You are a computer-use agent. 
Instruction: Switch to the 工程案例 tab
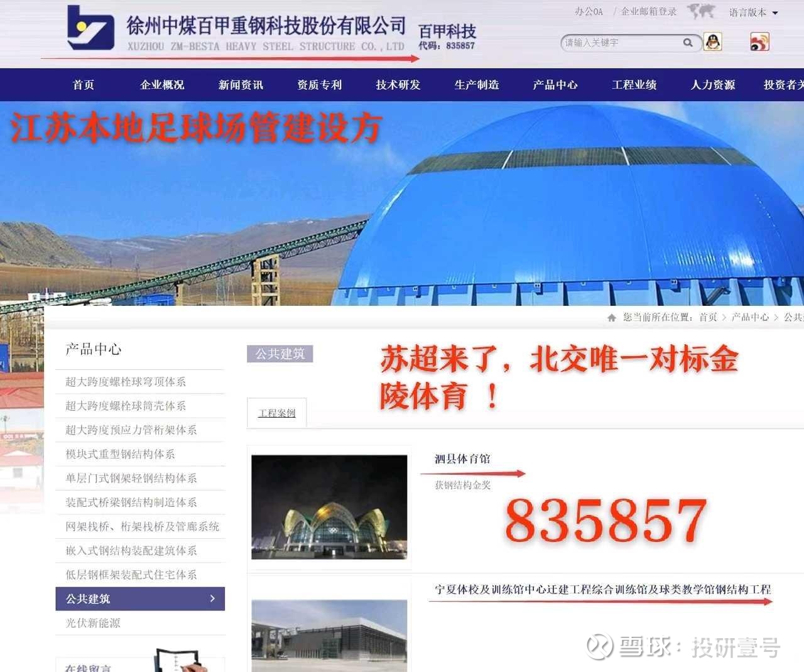pos(277,413)
